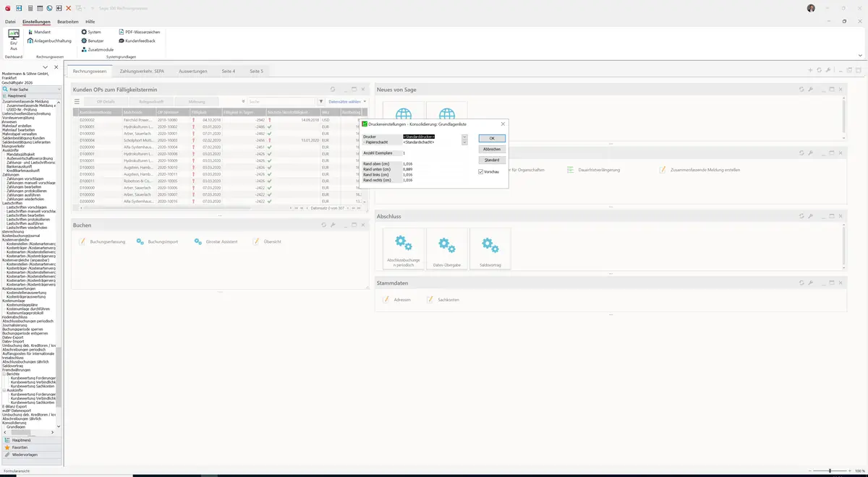This screenshot has height=477, width=868.
Task: Open Adressen in Stammdaten
Action: 397,300
